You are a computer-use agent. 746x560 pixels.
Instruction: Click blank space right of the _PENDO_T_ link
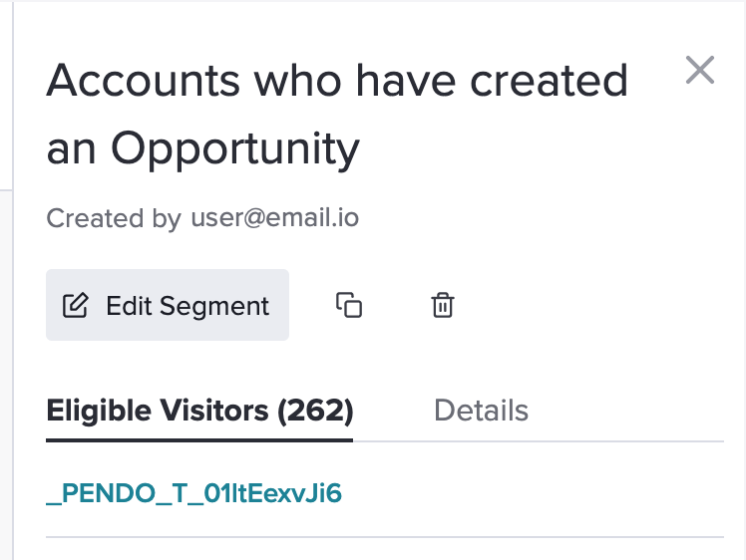[x=533, y=493]
